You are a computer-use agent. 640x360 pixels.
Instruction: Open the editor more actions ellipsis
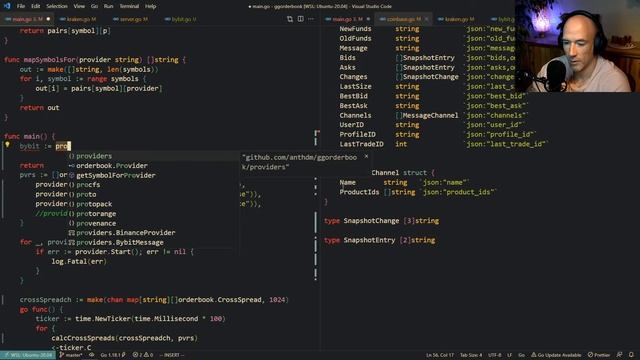click(311, 19)
